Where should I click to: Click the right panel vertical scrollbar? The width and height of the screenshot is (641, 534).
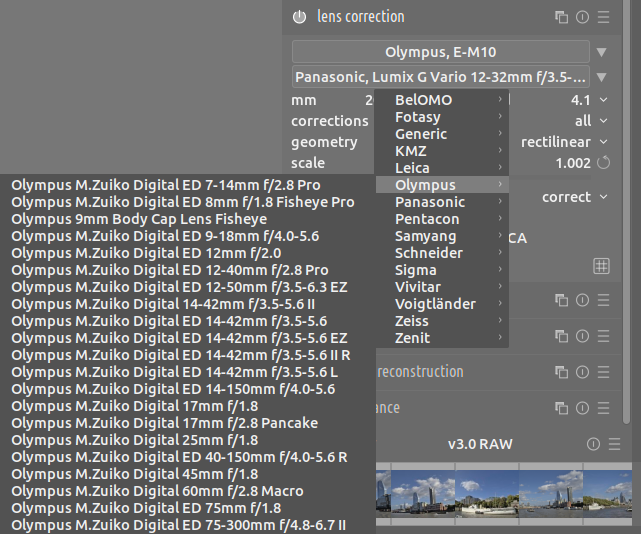(626, 212)
